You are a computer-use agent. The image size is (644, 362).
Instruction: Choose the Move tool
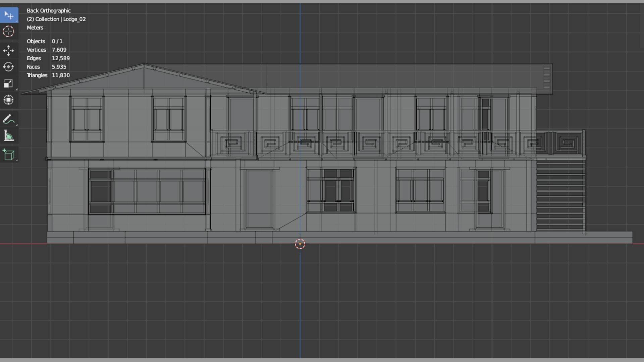pos(9,51)
